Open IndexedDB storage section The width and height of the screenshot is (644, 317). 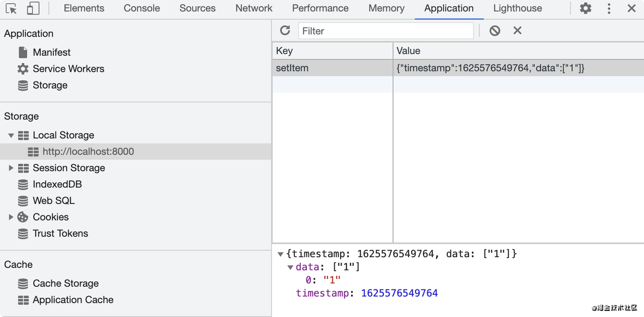click(57, 184)
